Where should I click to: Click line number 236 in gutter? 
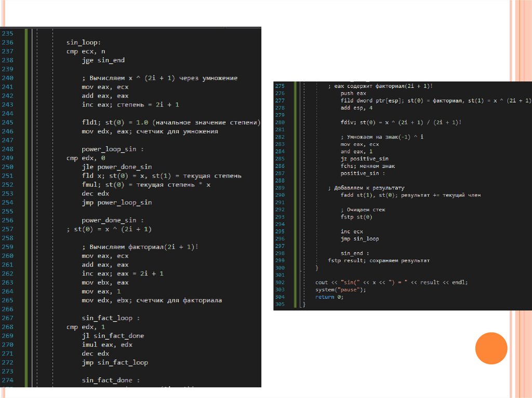7,43
